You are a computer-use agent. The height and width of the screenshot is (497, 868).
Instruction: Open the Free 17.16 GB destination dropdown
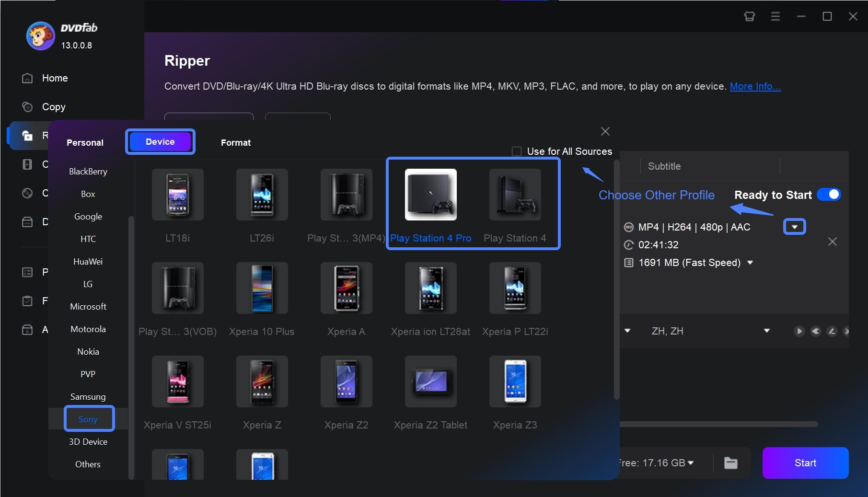pyautogui.click(x=691, y=463)
